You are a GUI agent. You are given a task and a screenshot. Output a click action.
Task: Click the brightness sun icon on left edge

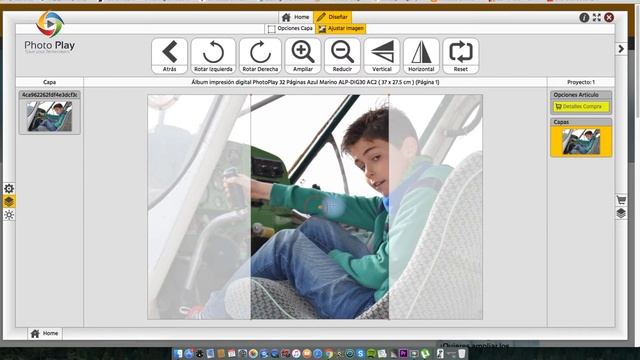9,215
